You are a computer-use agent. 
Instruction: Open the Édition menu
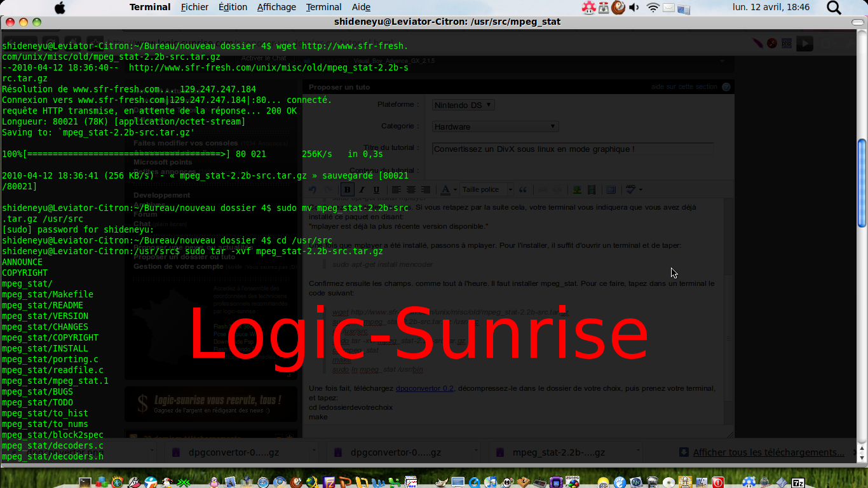[233, 7]
